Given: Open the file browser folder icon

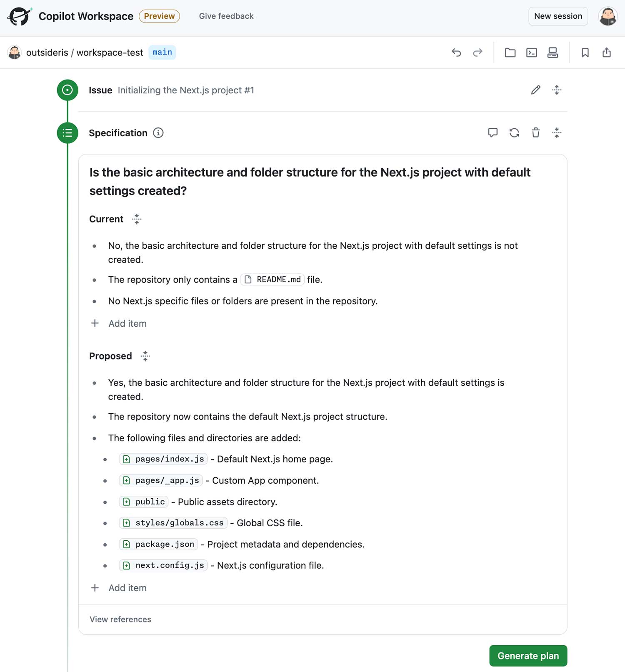Looking at the screenshot, I should pyautogui.click(x=510, y=52).
